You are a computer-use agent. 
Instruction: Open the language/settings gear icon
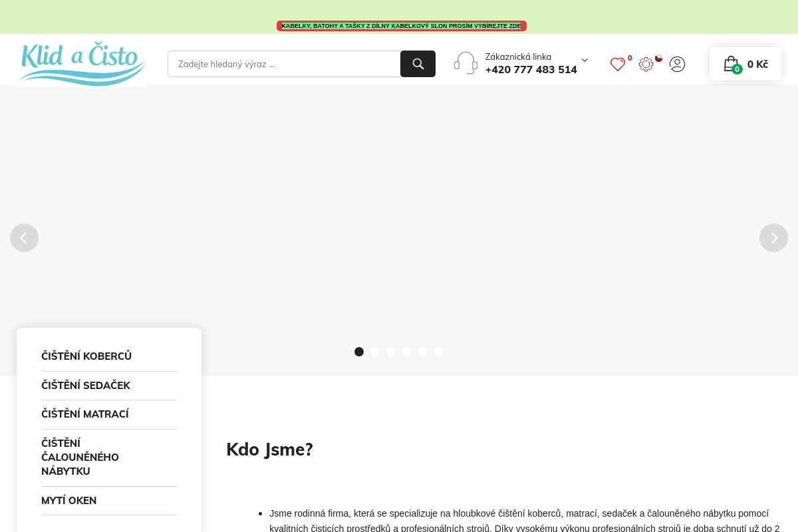pos(645,64)
